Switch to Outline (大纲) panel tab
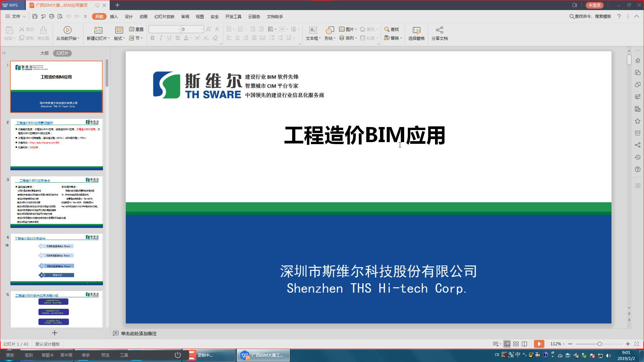 click(x=45, y=53)
